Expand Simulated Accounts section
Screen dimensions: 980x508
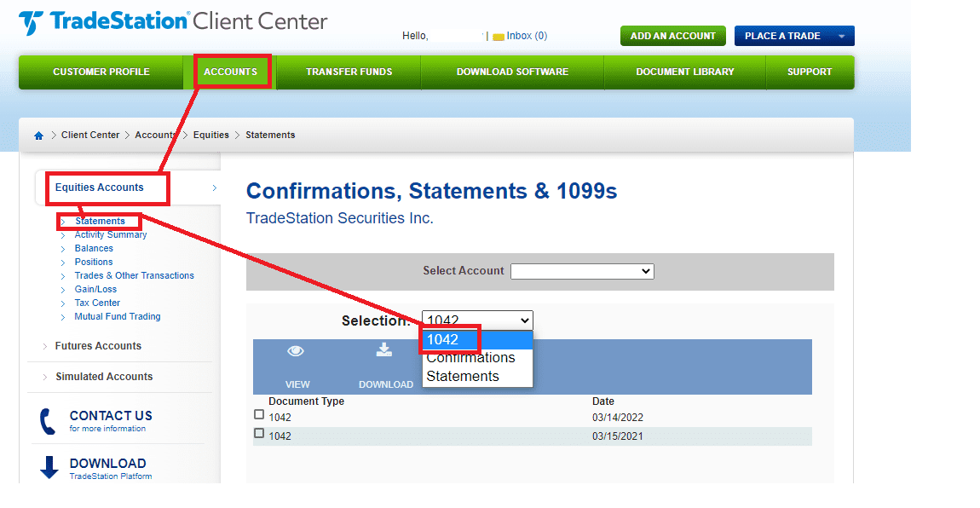104,377
